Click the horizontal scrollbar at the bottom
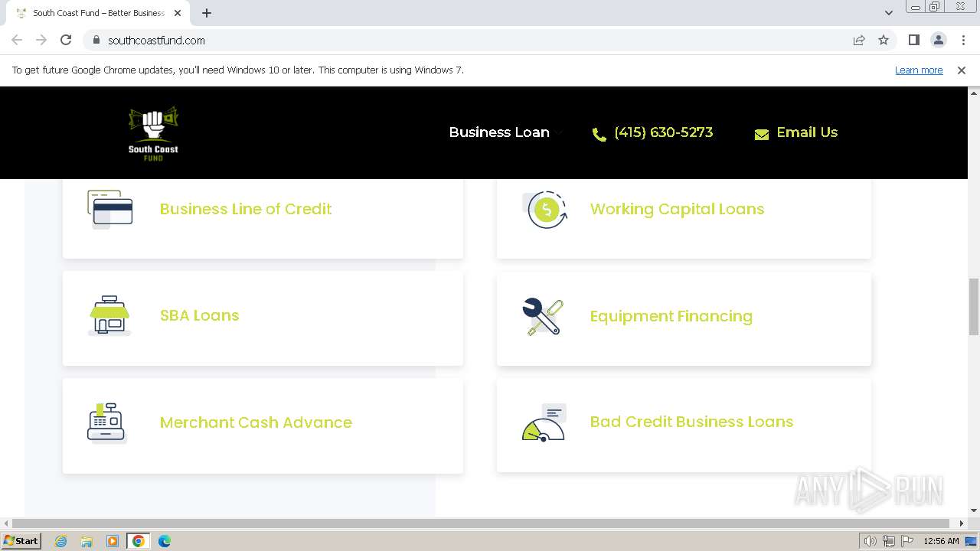 482,523
